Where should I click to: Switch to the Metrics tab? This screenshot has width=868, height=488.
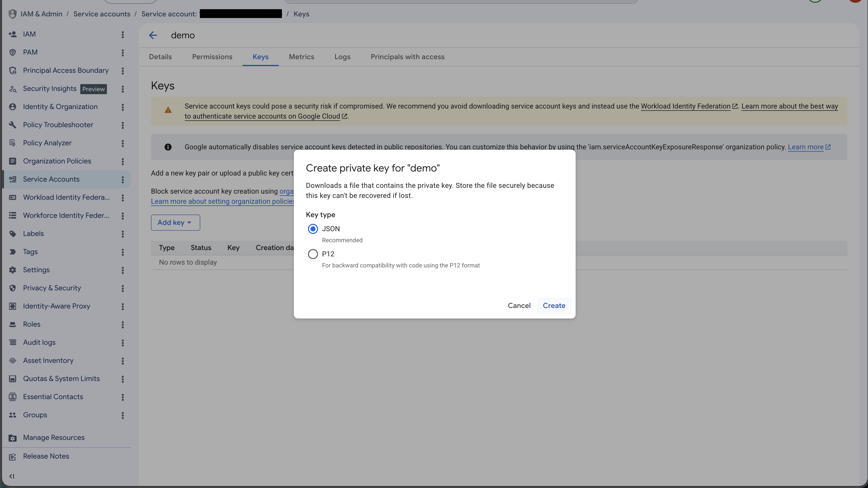click(x=301, y=57)
